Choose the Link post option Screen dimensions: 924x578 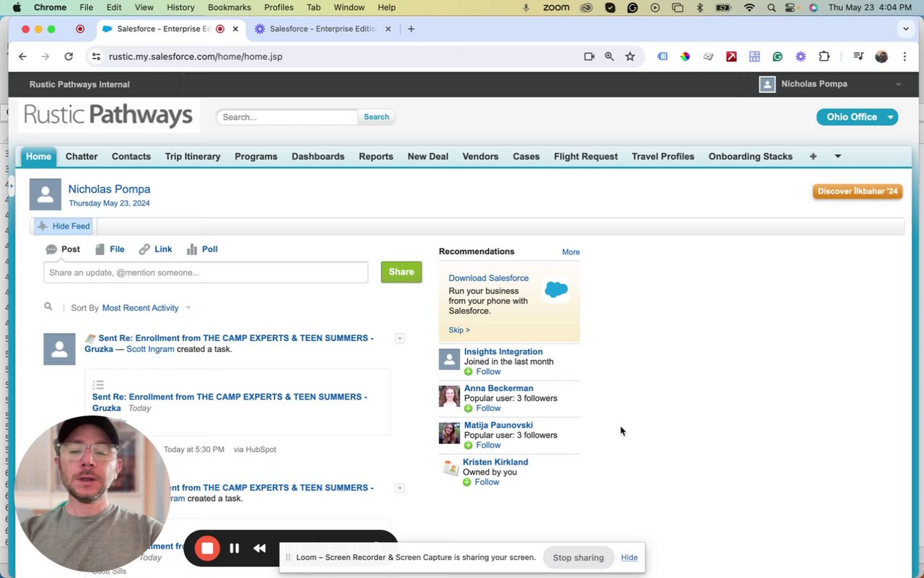[155, 249]
